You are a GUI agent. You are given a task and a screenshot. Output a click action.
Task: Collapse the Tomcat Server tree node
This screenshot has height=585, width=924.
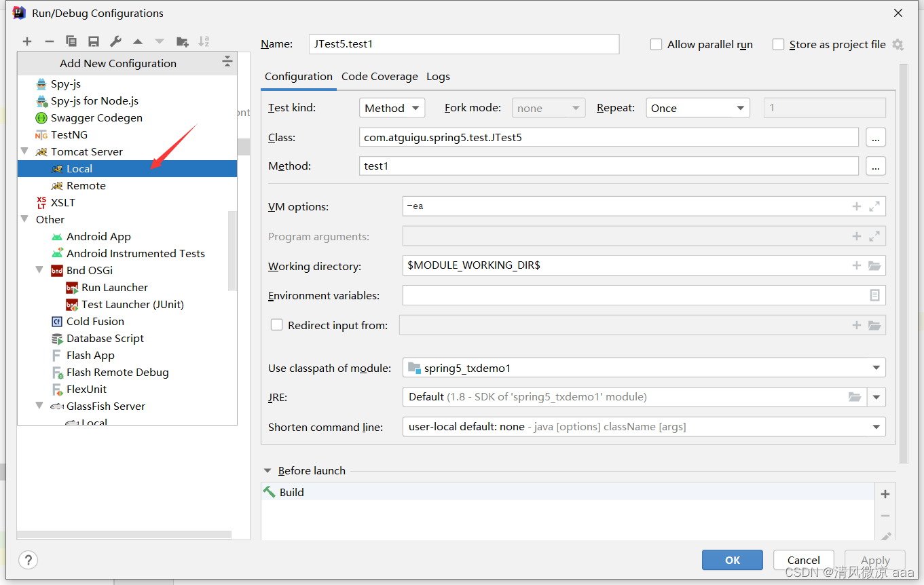[25, 152]
